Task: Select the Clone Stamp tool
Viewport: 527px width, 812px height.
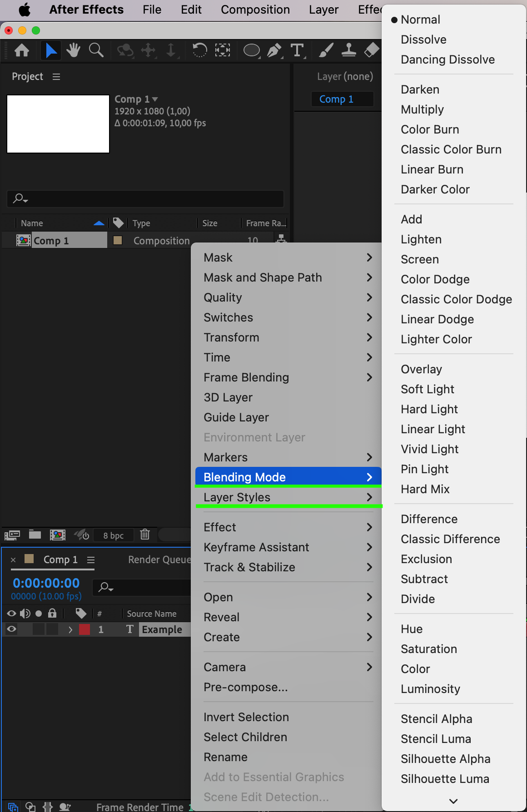Action: 348,50
